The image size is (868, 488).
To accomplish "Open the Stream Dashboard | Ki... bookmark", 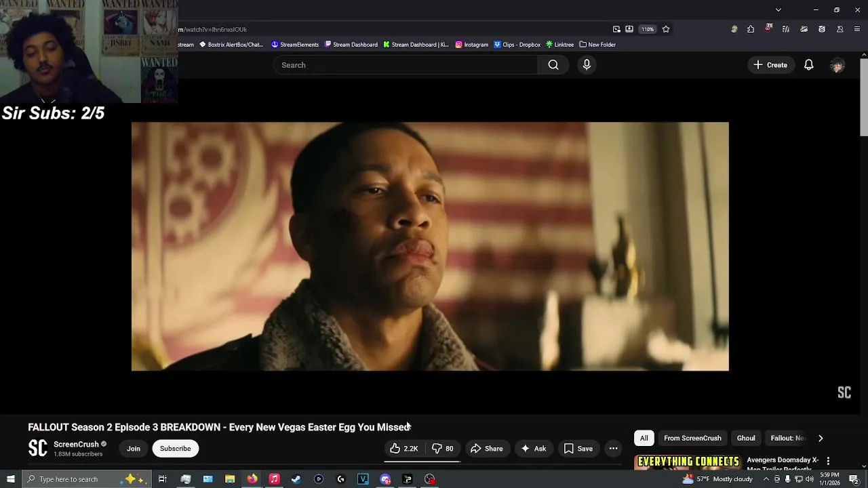I will click(x=416, y=45).
